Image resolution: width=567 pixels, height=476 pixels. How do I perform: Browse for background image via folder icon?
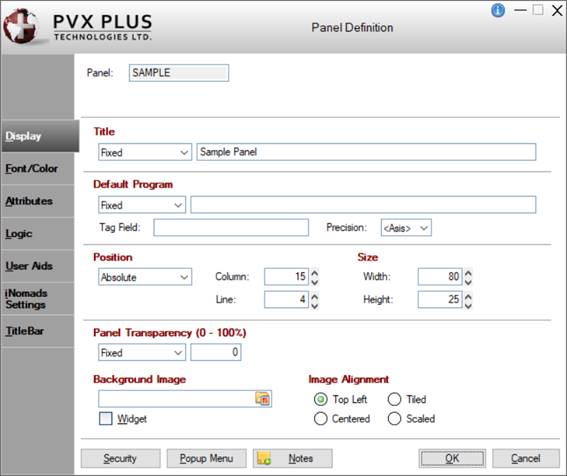point(263,399)
